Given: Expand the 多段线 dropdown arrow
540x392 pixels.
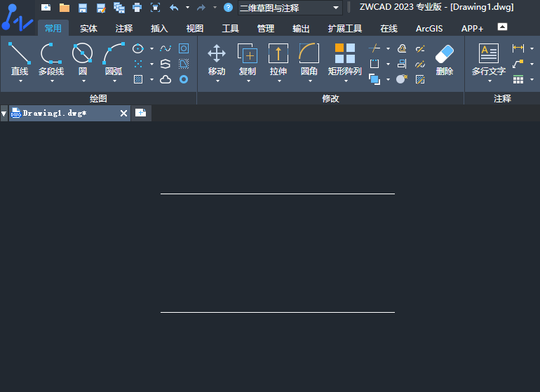Looking at the screenshot, I should click(x=52, y=81).
